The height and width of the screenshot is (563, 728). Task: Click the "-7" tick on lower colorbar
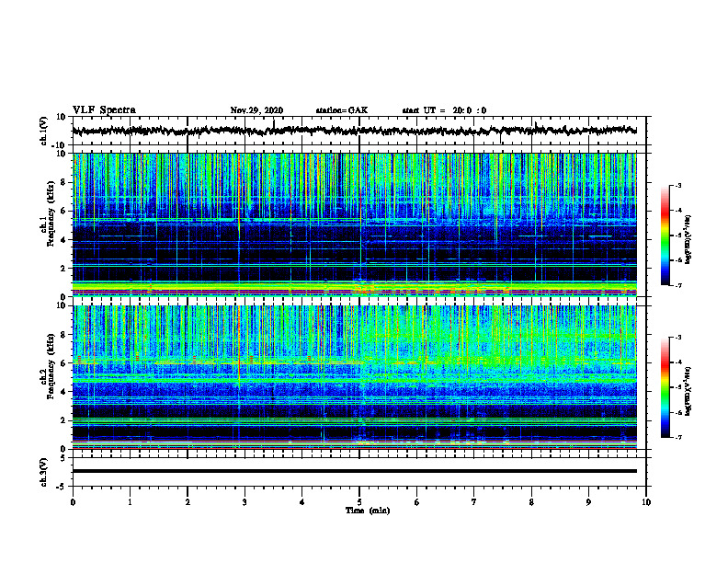coord(678,437)
